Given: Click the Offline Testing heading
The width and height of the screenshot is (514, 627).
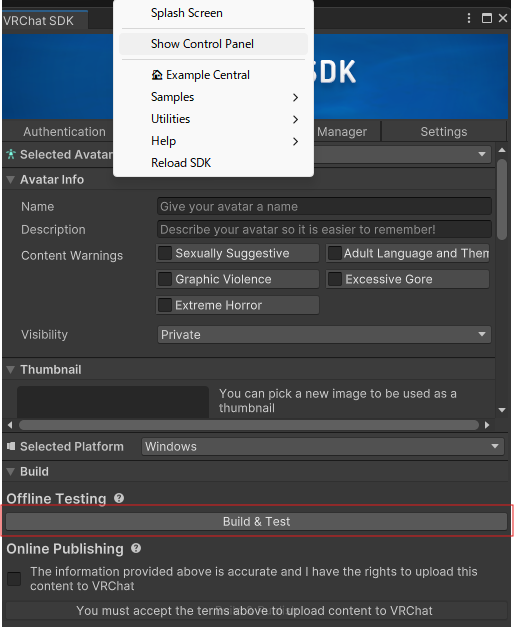Looking at the screenshot, I should click(x=56, y=499).
